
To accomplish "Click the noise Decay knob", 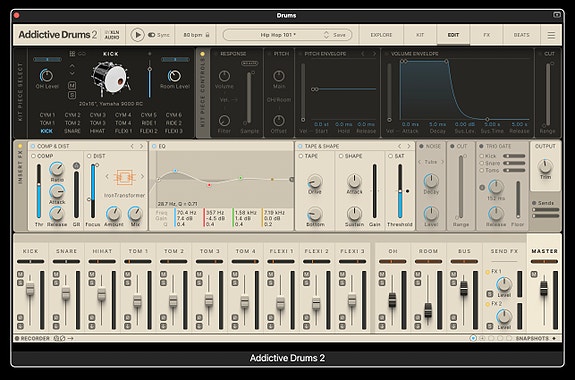I will pyautogui.click(x=431, y=181).
